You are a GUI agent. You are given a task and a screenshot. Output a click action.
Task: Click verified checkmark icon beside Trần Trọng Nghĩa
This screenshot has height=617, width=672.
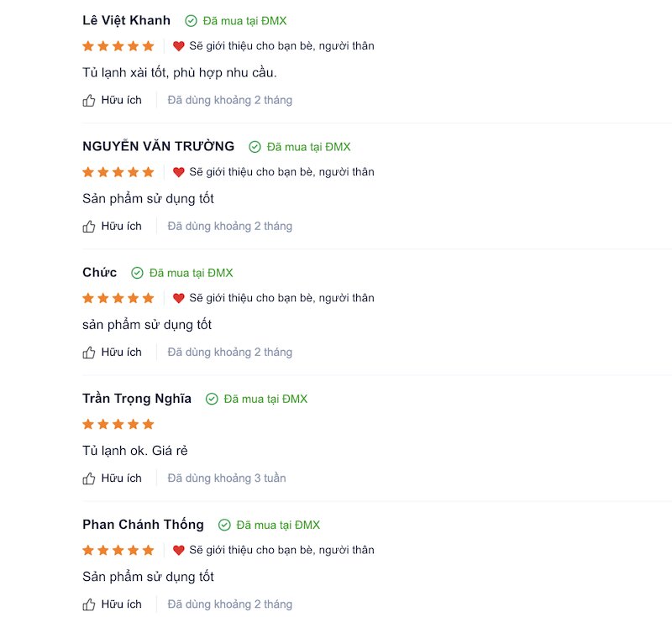tap(212, 399)
